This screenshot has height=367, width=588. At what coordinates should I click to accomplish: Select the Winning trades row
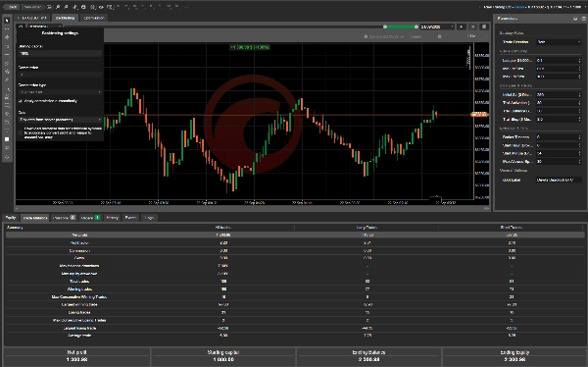click(295, 288)
